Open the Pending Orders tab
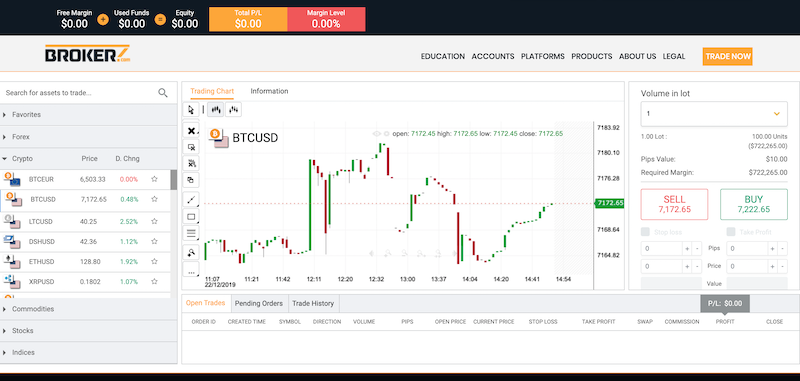This screenshot has height=381, width=800. [x=259, y=303]
